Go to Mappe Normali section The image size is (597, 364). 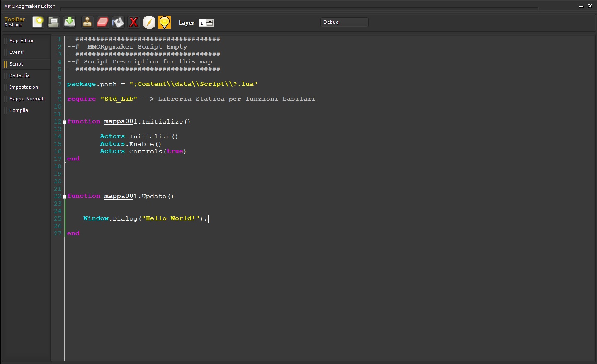[x=27, y=99]
